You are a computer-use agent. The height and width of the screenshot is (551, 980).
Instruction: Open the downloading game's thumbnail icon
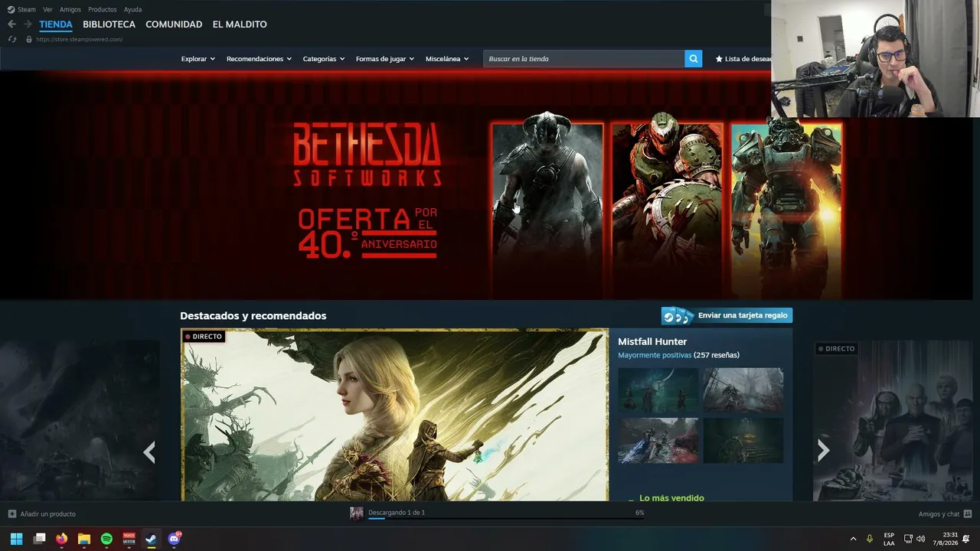click(357, 513)
